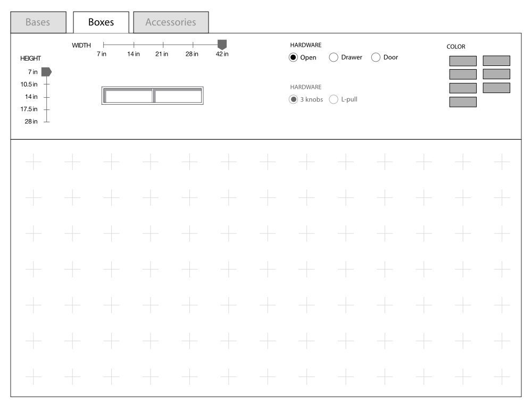Image resolution: width=532 pixels, height=404 pixels.
Task: Pick the top color swatch in right column
Action: point(496,61)
